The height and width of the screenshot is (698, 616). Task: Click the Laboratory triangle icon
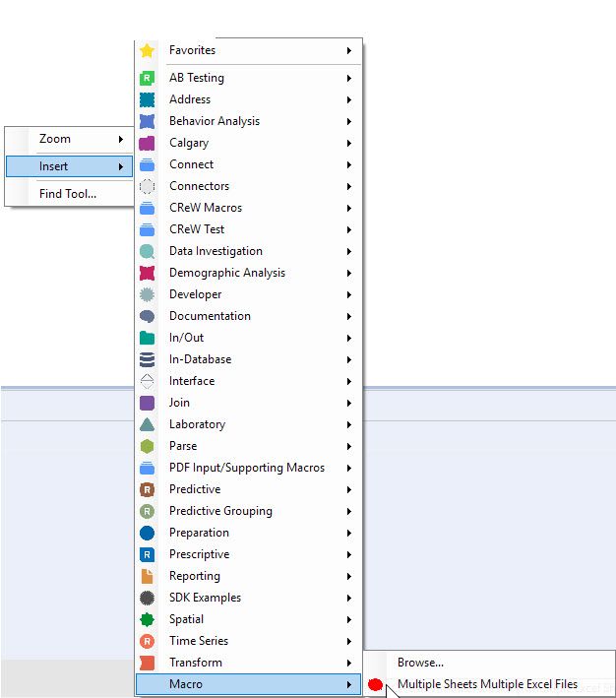[x=147, y=424]
